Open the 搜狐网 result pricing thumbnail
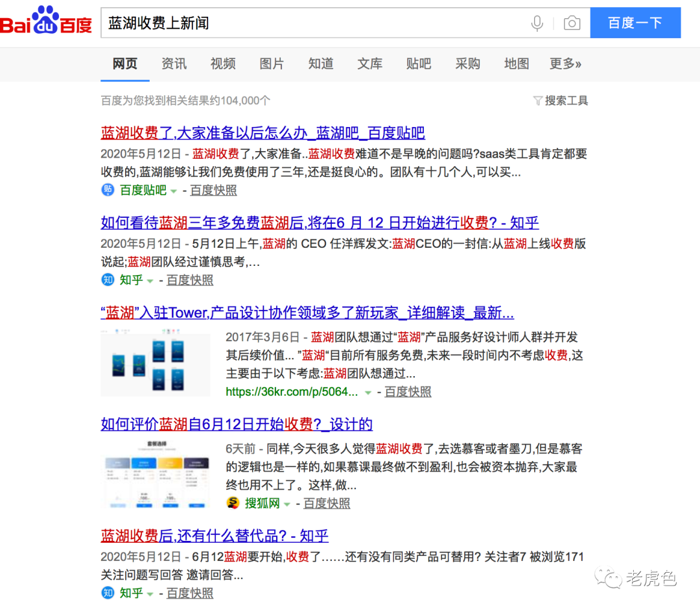Viewport: 700px width, 609px height. (x=156, y=474)
